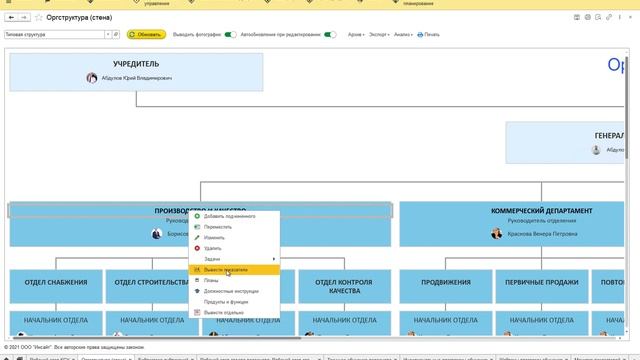
Task: Click the Печать button
Action: (x=428, y=35)
